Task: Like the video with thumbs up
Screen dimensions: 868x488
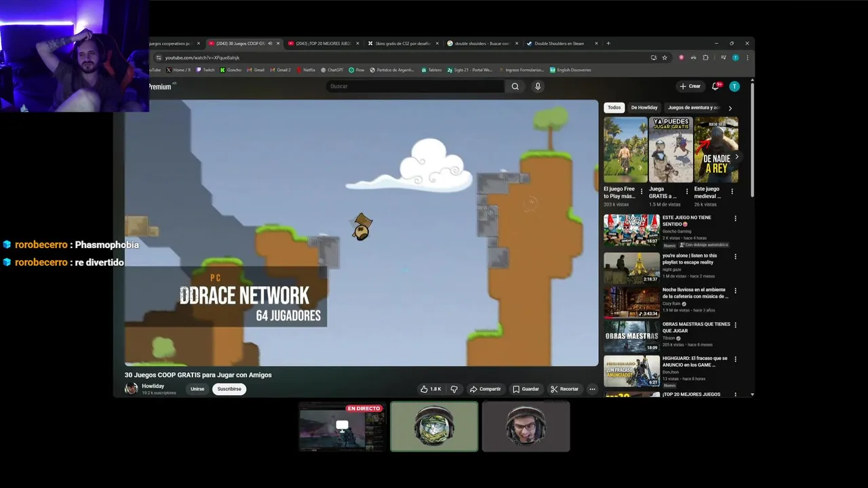Action: pos(431,389)
